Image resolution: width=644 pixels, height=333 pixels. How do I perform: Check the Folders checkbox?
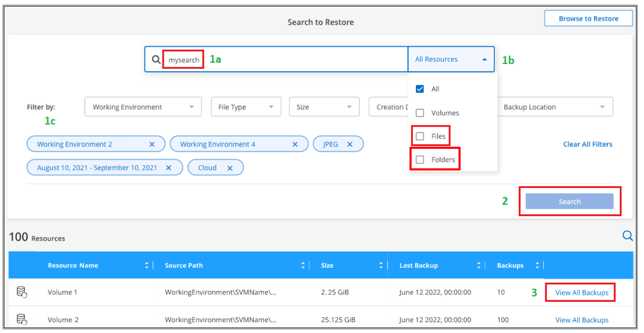tap(420, 159)
